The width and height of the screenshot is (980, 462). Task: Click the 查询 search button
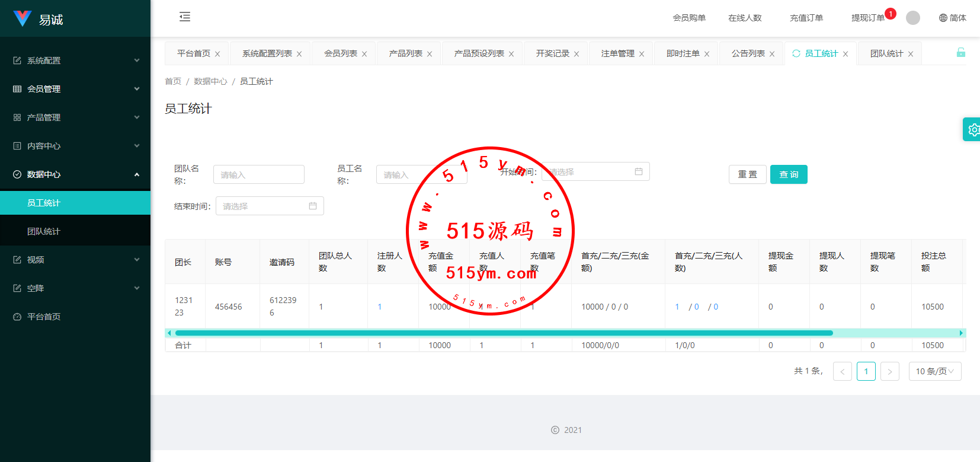point(788,174)
